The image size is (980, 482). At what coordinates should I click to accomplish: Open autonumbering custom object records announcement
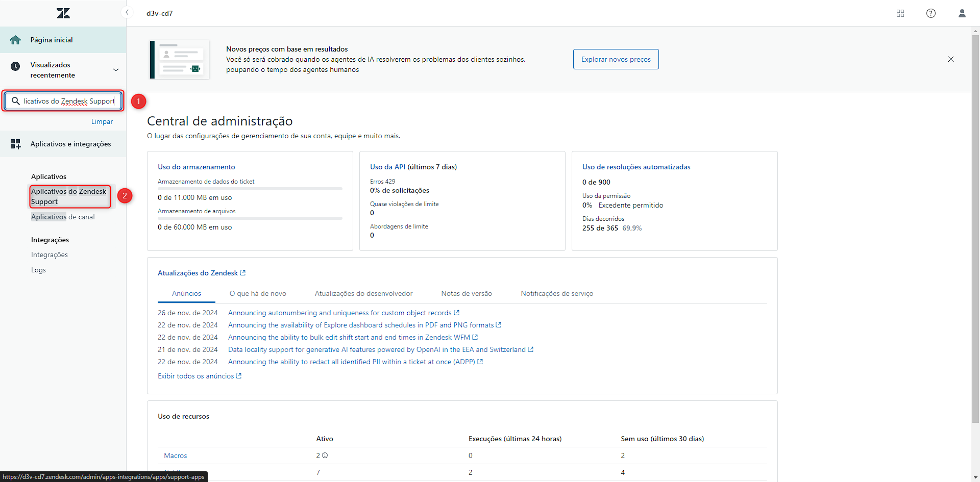tap(344, 313)
